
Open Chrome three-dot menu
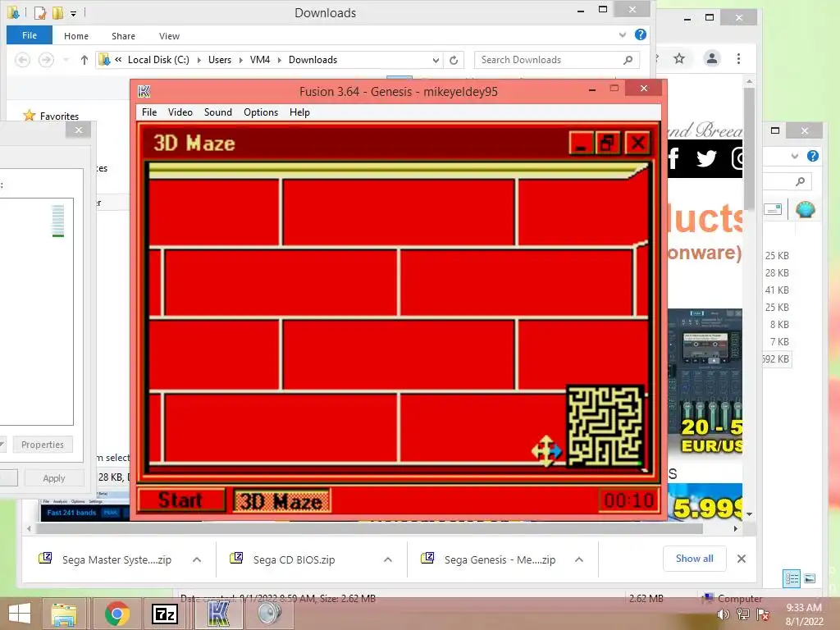coord(739,58)
